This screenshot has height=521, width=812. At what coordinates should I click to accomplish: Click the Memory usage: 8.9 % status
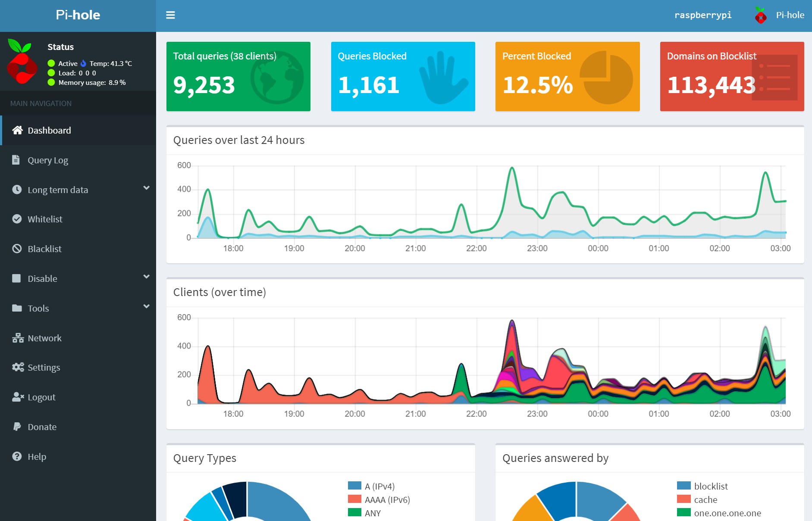pos(87,82)
